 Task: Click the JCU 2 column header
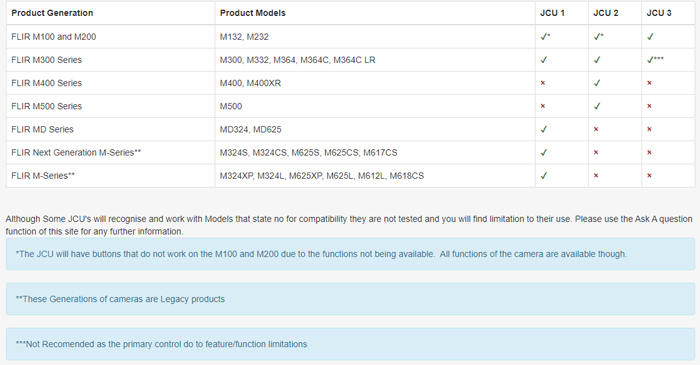[615, 13]
